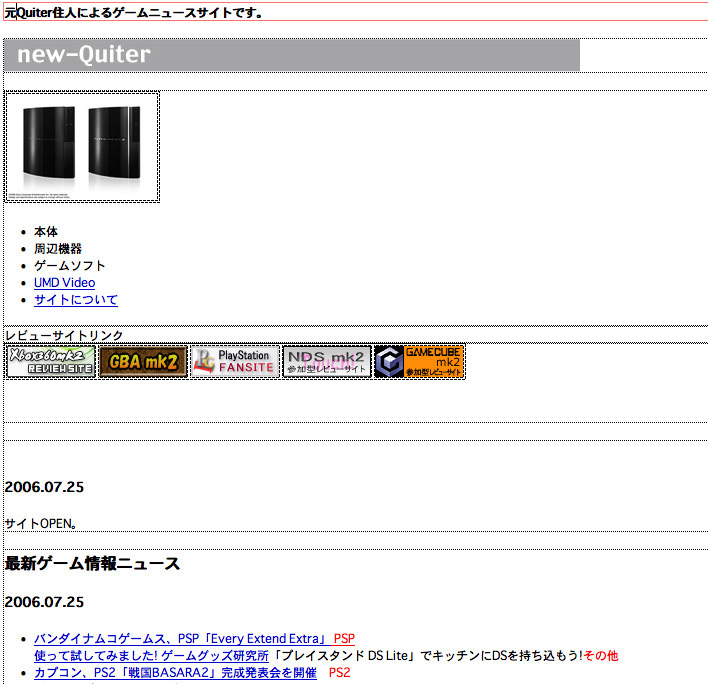Select the 周辺機器 list item
Image resolution: width=708 pixels, height=684 pixels.
coord(58,249)
